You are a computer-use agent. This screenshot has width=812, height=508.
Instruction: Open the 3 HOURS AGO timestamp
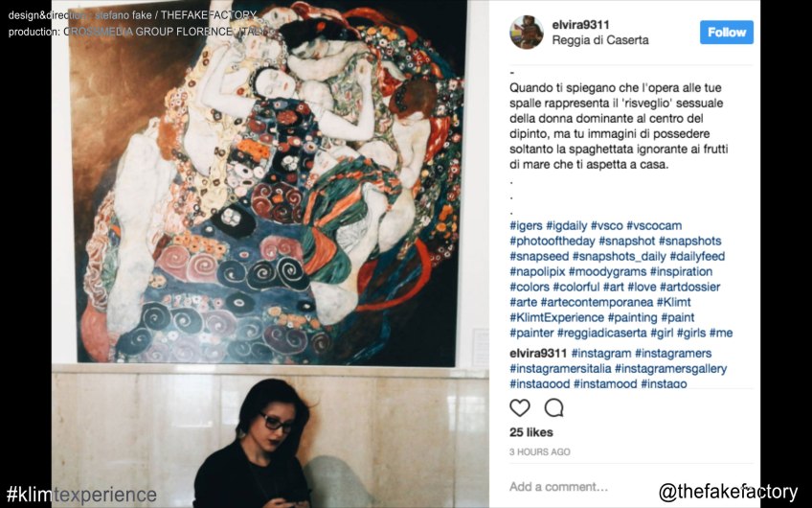[540, 452]
